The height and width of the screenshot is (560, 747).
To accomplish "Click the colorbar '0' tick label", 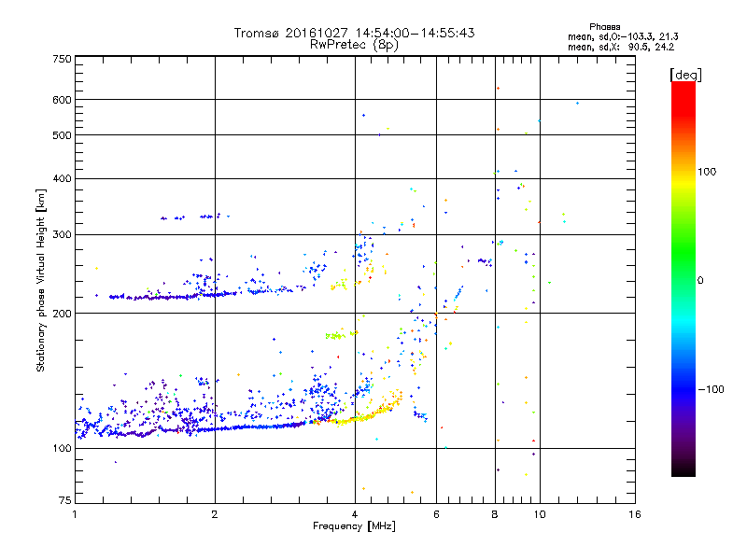I will [x=700, y=280].
